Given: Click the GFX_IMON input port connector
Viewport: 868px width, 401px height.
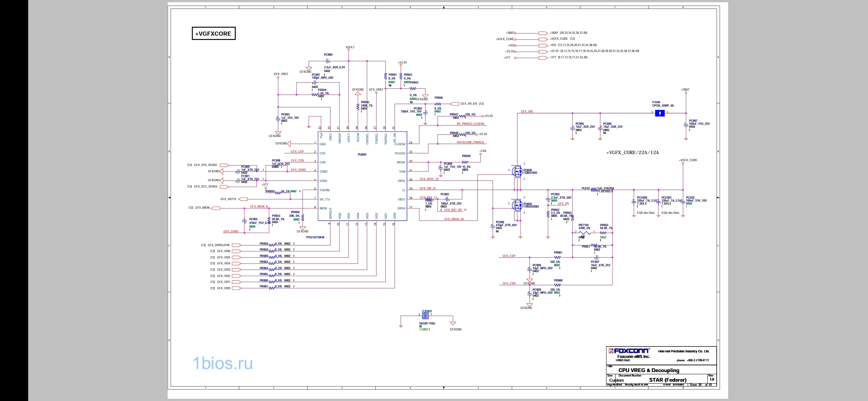Looking at the screenshot, I should 215,208.
